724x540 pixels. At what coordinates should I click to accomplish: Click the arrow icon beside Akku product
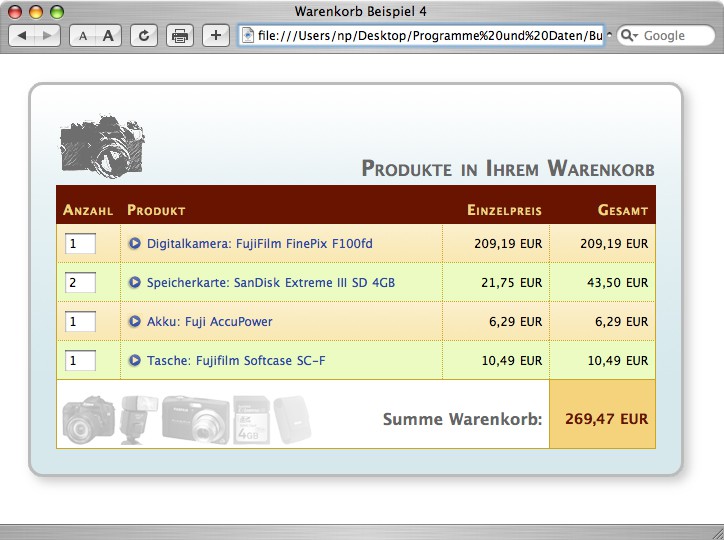134,321
